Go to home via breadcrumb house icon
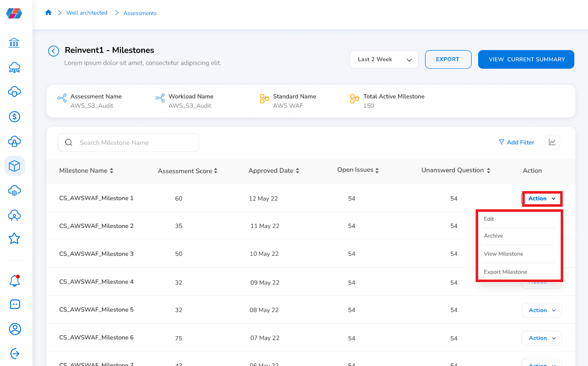Image resolution: width=588 pixels, height=366 pixels. click(48, 13)
